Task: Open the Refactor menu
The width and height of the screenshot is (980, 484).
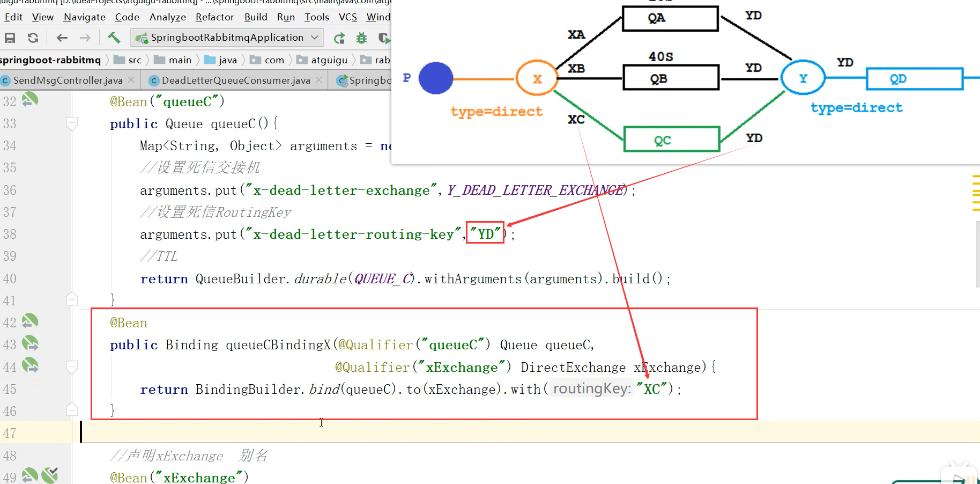Action: 214,17
